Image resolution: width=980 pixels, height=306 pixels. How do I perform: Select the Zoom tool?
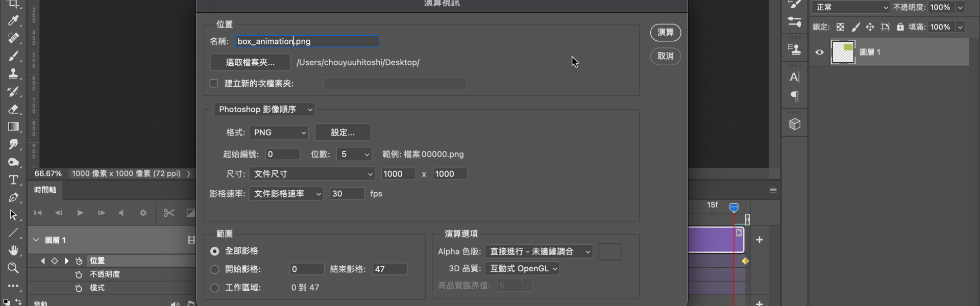coord(13,268)
